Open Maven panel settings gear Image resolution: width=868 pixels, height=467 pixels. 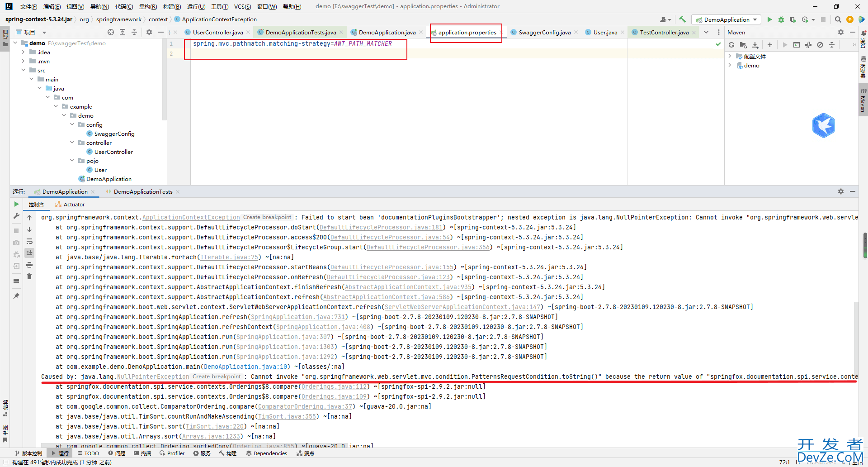[x=841, y=32]
